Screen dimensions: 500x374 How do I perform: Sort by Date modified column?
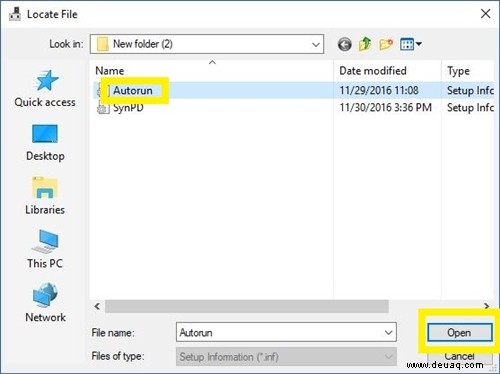[387, 71]
